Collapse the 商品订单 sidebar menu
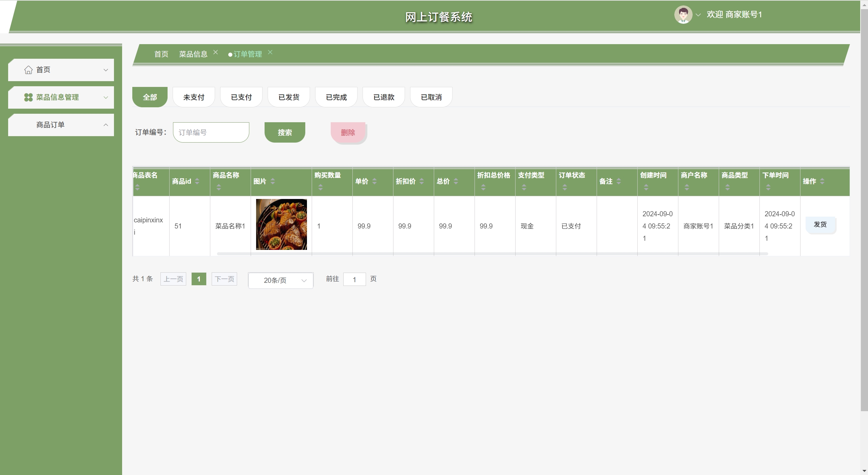 click(x=105, y=125)
